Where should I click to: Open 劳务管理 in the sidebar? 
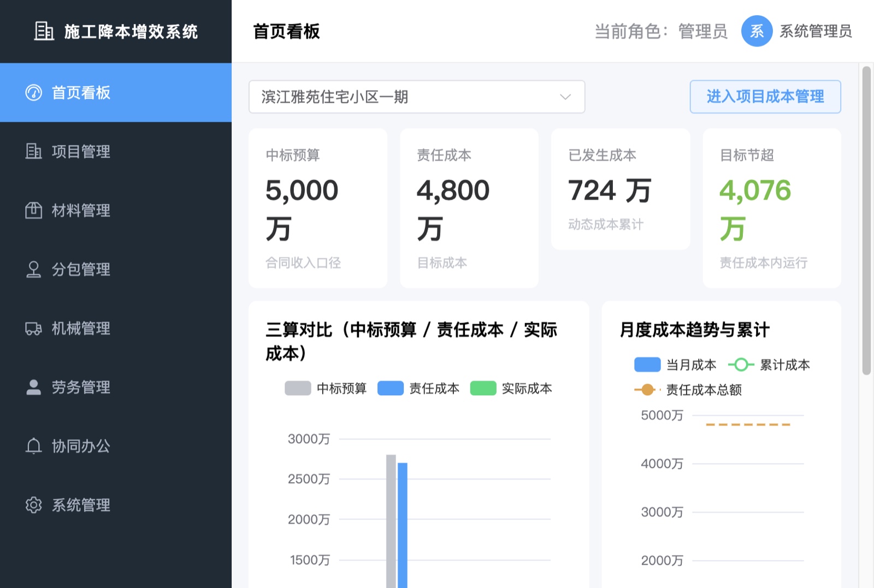pyautogui.click(x=116, y=387)
